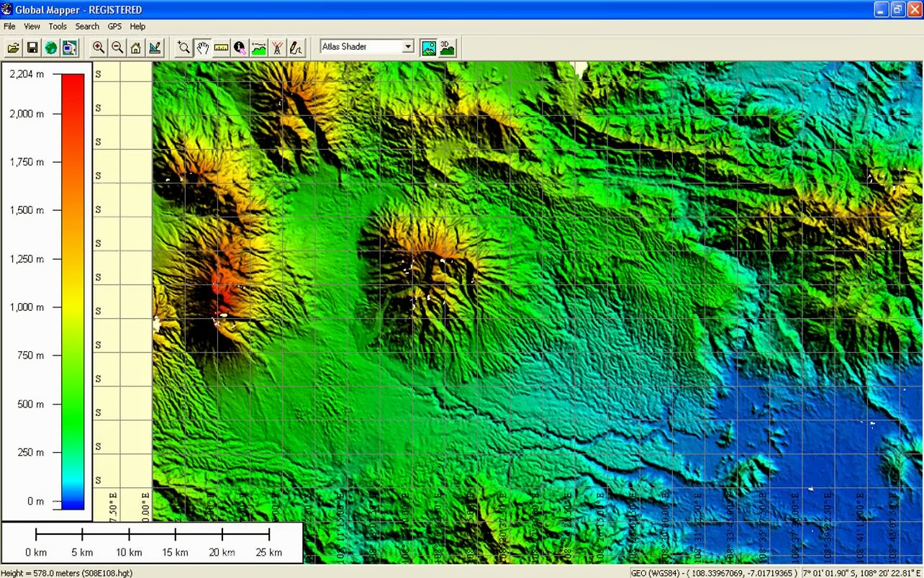Open the Digitizer pen tool
This screenshot has width=924, height=578.
click(296, 48)
